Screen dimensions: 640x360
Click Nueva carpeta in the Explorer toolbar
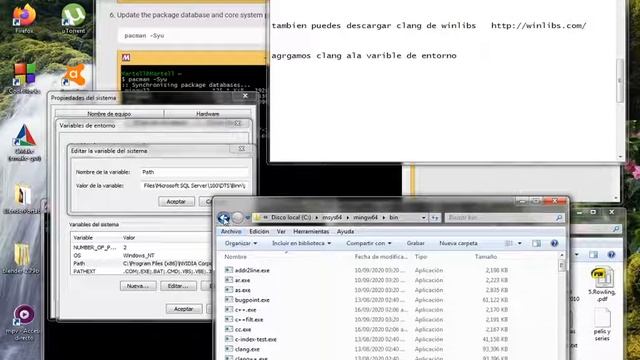pyautogui.click(x=458, y=243)
